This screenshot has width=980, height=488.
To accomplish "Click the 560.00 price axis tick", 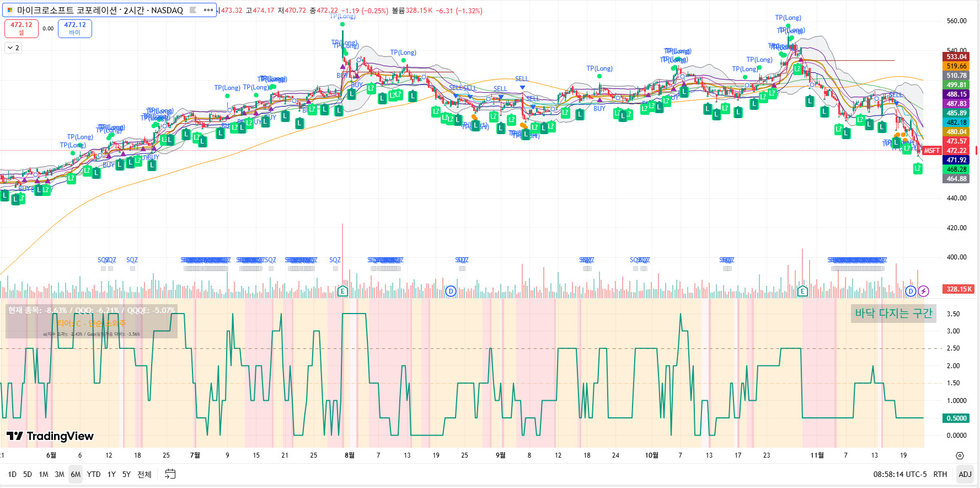I will click(956, 21).
